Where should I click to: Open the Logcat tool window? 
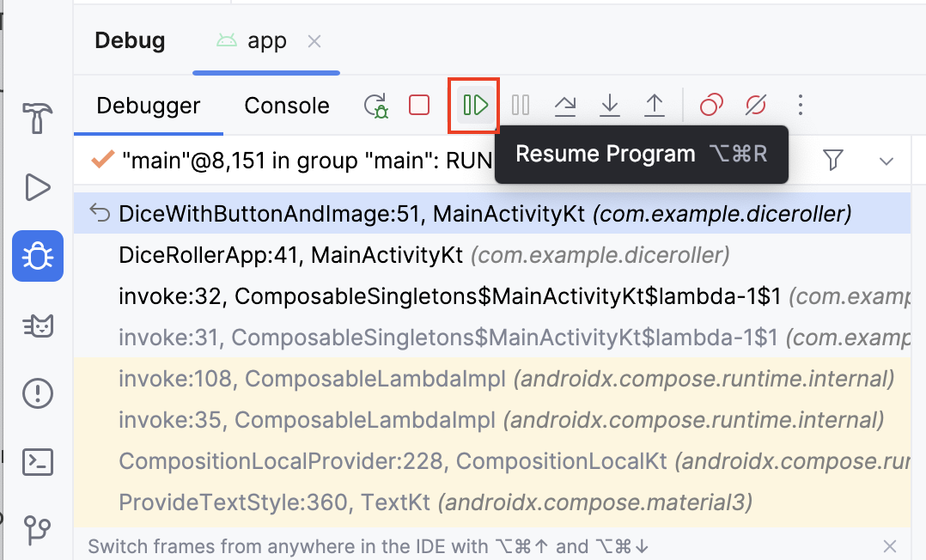pos(38,326)
